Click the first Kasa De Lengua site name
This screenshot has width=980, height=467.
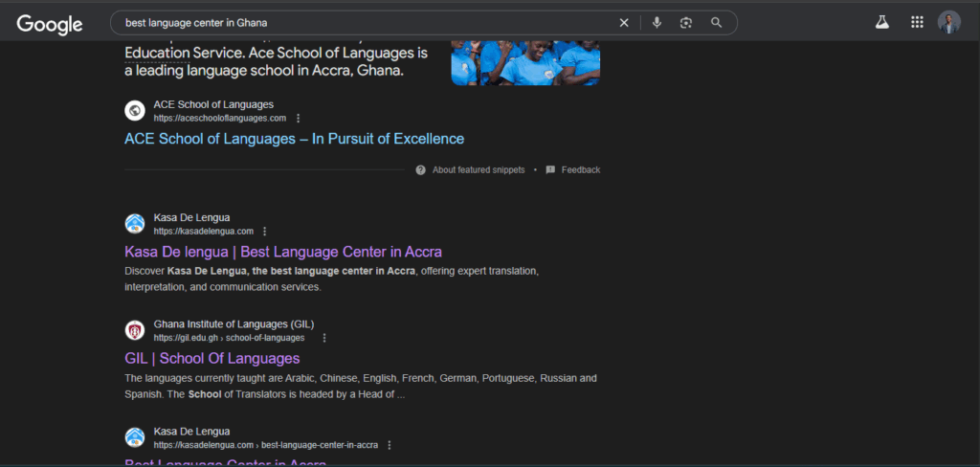pyautogui.click(x=191, y=217)
